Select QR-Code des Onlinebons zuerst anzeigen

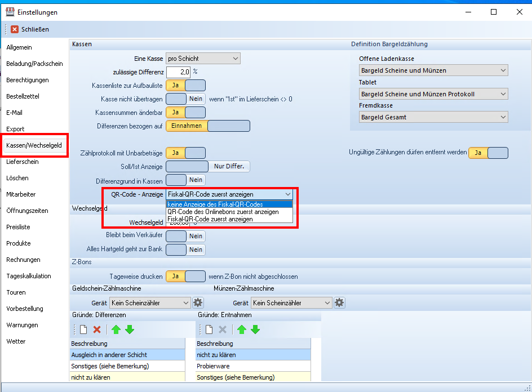click(x=223, y=212)
